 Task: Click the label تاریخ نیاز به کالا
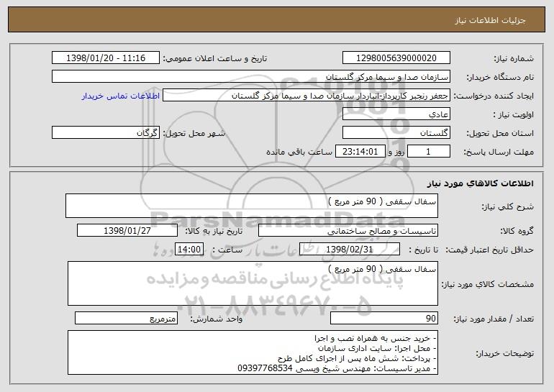coord(214,231)
